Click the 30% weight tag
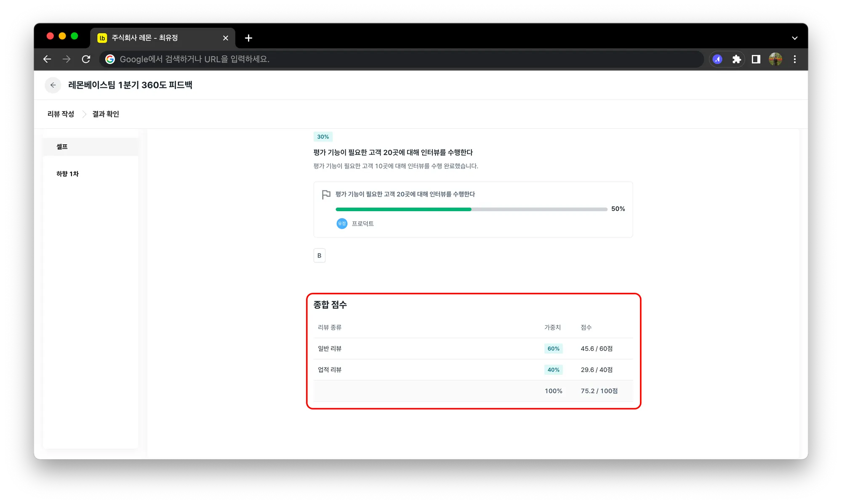 coord(323,137)
